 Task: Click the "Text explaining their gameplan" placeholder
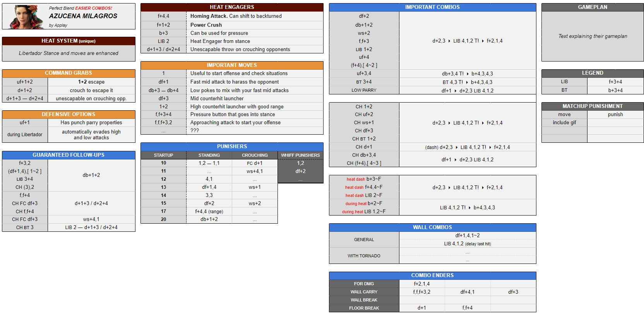593,36
